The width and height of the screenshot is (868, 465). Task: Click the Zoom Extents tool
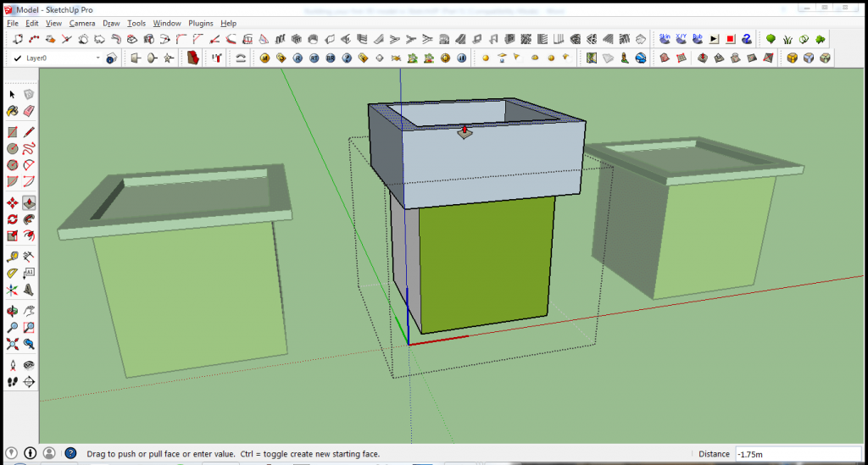(x=12, y=344)
